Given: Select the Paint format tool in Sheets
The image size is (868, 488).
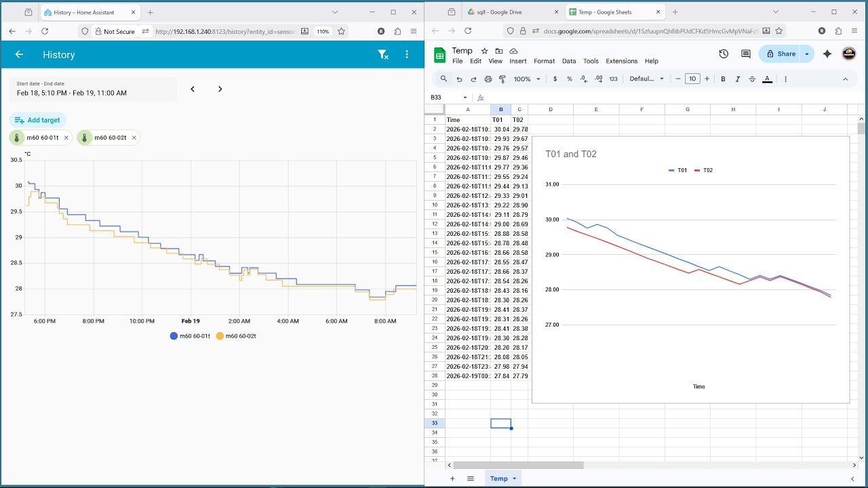Looking at the screenshot, I should 502,79.
